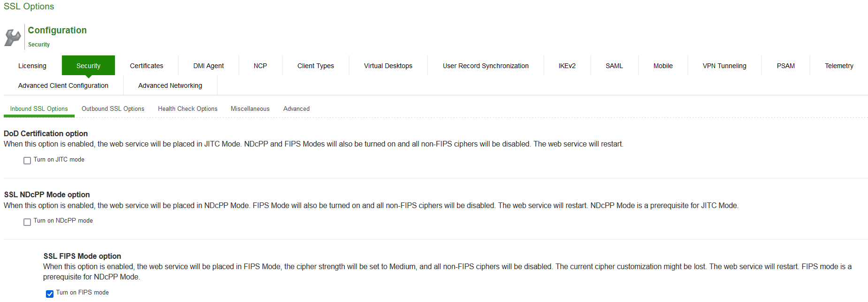Enable the Turn on JITC mode checkbox
Viewport: 868px width, 302px height.
click(27, 161)
